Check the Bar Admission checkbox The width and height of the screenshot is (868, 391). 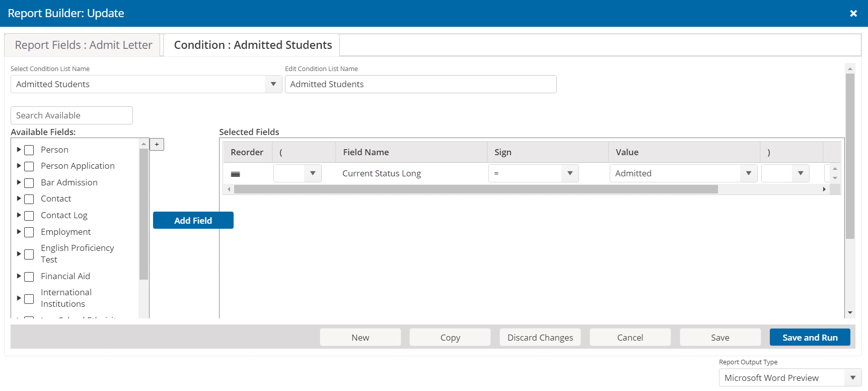(x=29, y=183)
